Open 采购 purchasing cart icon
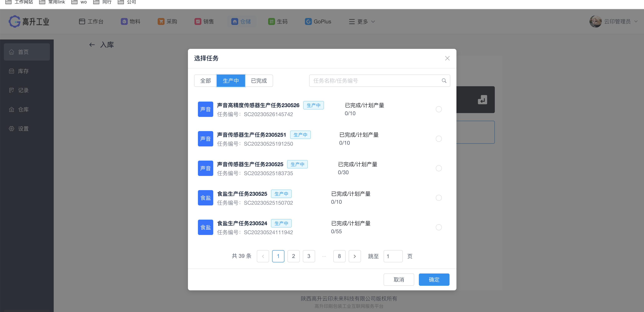The width and height of the screenshot is (644, 312). [161, 21]
